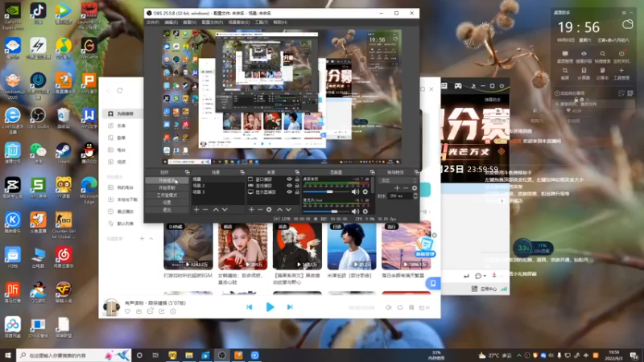Viewport: 644px width, 362px height.
Task: Open the View menu in OBS
Action: pos(190,23)
